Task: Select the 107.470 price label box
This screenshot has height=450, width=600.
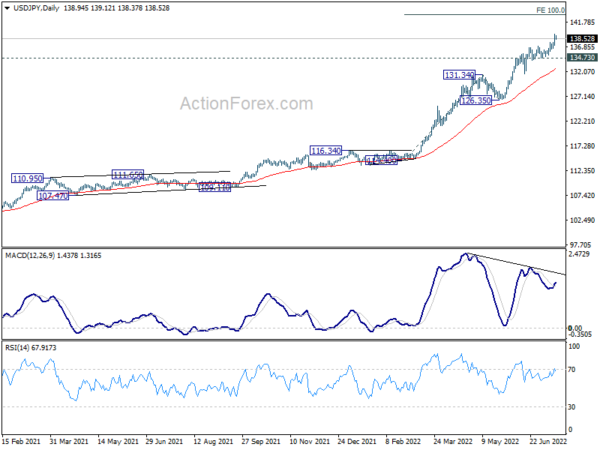Action: (53, 196)
